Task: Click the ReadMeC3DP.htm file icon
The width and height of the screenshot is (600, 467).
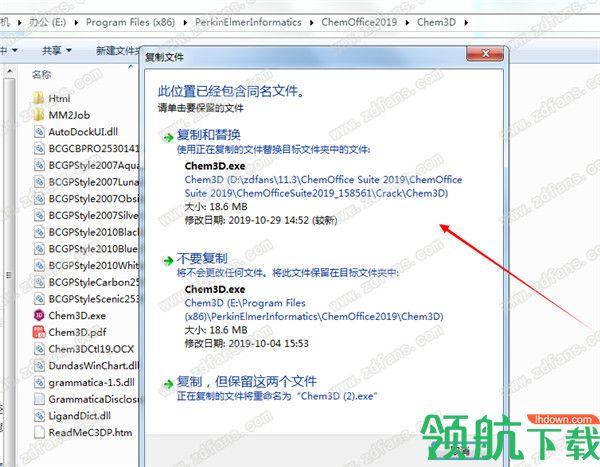Action: pyautogui.click(x=39, y=433)
